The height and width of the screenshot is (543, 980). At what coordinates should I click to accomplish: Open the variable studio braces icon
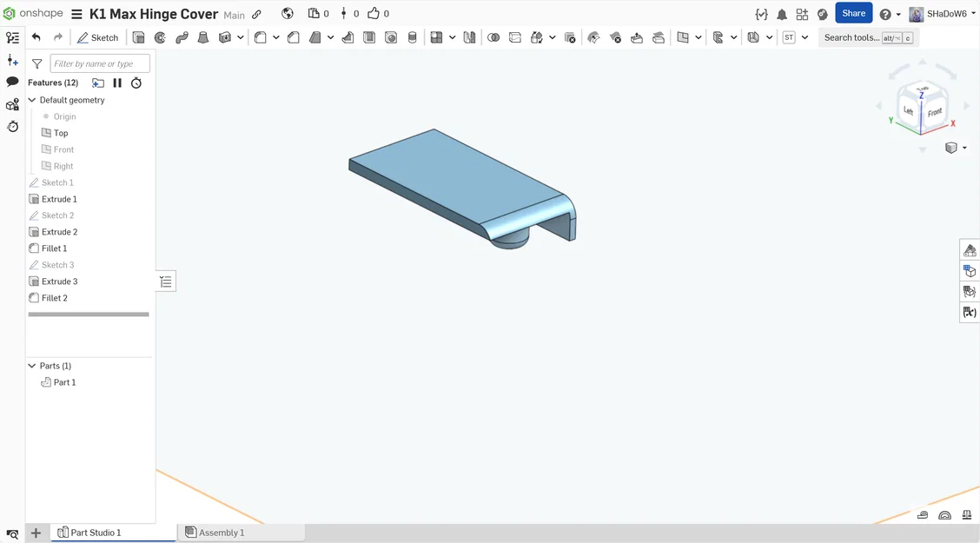(761, 14)
